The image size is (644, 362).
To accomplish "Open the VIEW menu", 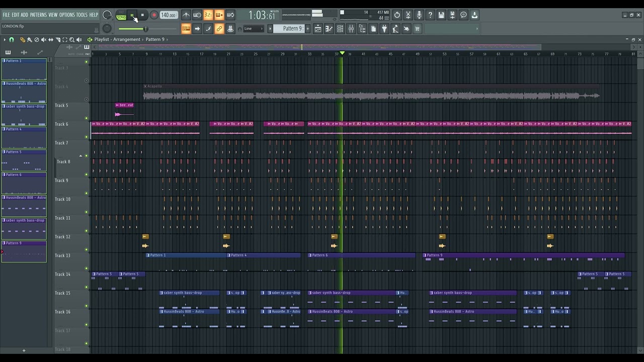I will click(x=53, y=15).
